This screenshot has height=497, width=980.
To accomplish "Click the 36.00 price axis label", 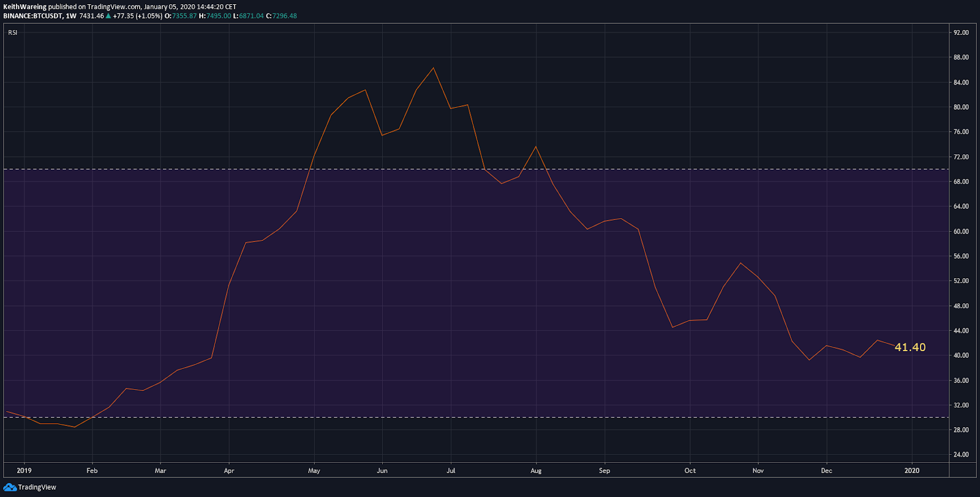I will click(x=961, y=381).
